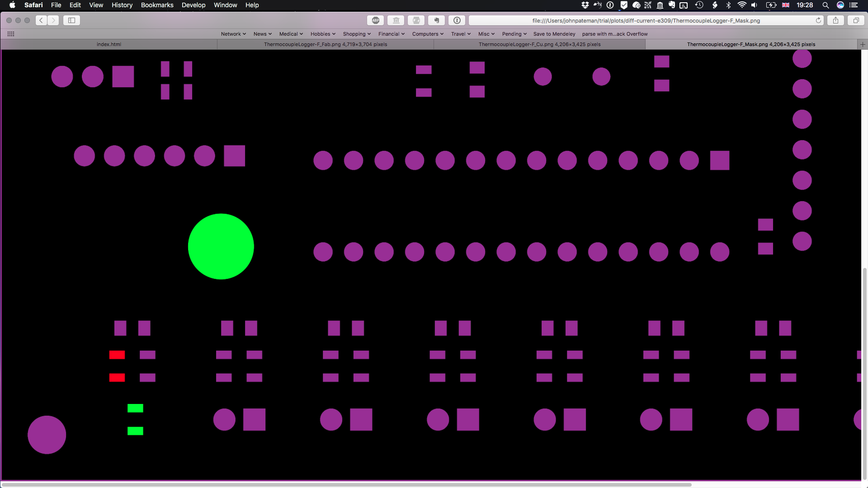Click the large green circle
868x488 pixels.
221,246
